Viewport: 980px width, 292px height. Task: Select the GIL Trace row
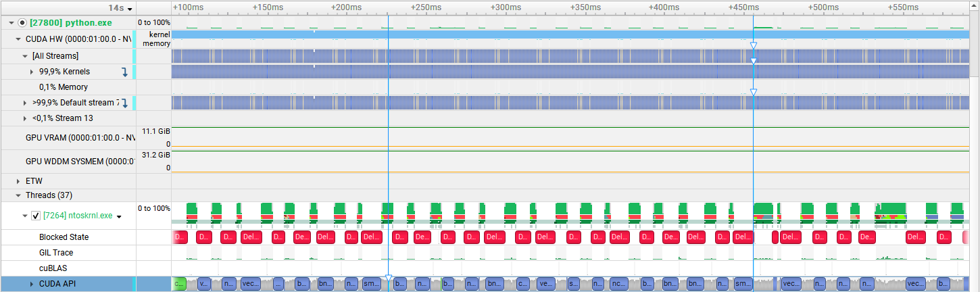point(56,253)
